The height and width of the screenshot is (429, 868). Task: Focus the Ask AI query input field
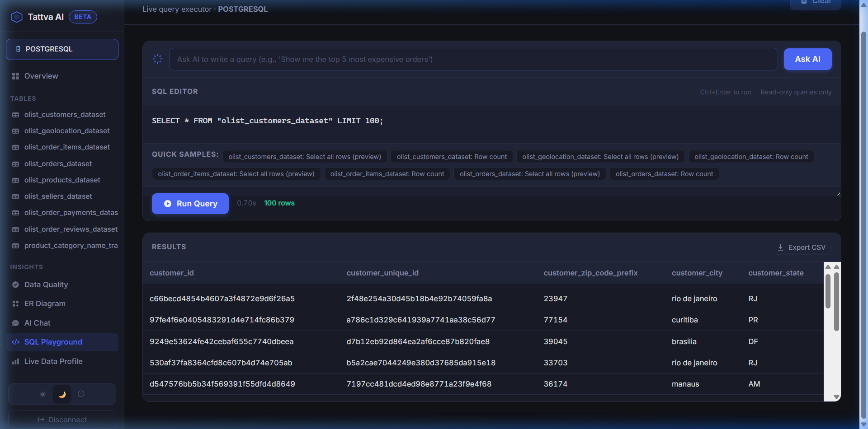[x=473, y=59]
